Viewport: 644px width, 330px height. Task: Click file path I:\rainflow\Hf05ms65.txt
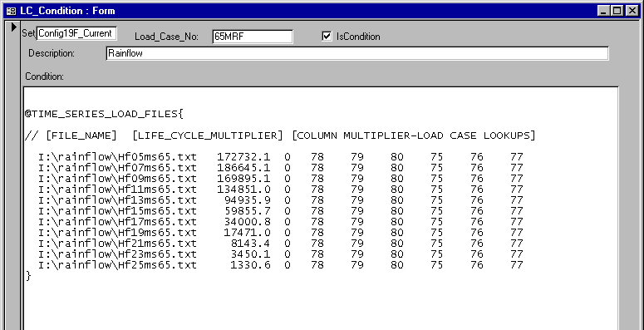pos(117,157)
